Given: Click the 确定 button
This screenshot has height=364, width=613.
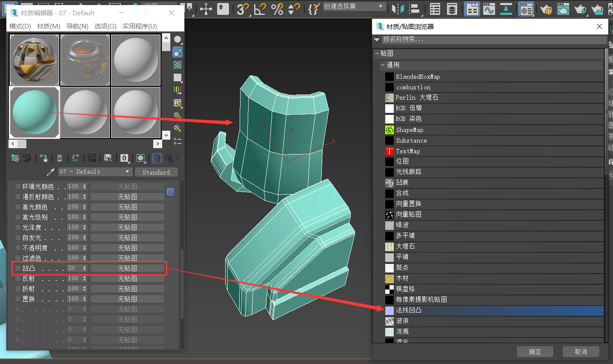Looking at the screenshot, I should pos(535,352).
